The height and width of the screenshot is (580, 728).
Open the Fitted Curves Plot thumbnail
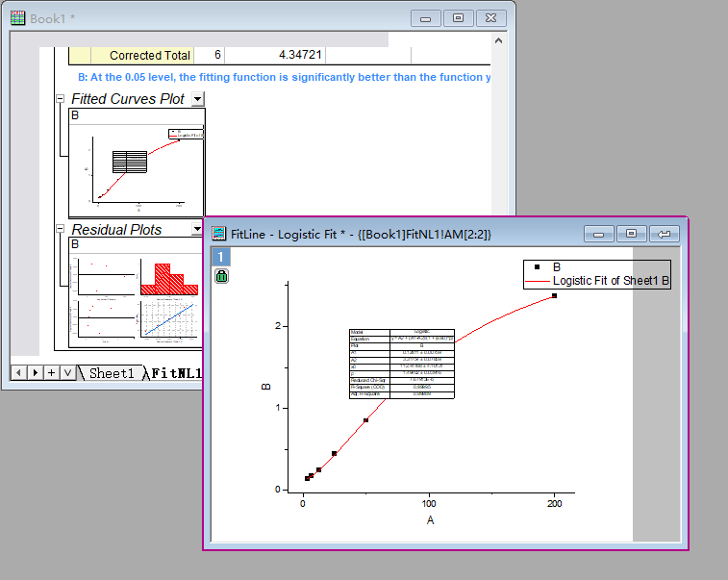point(137,169)
